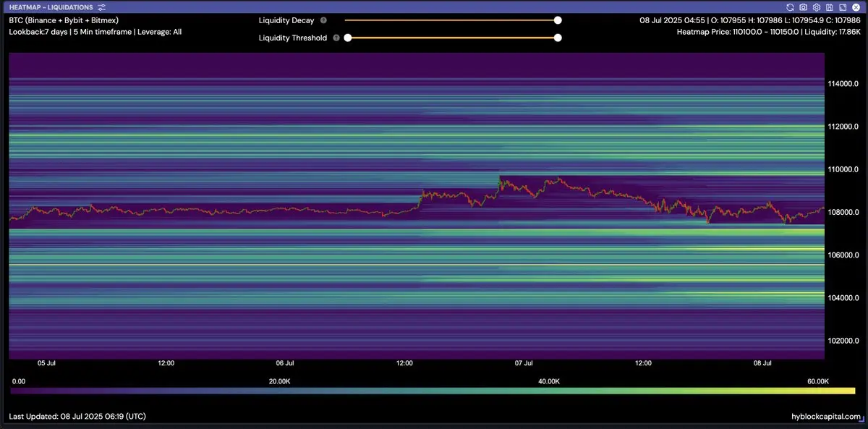Image resolution: width=868 pixels, height=429 pixels.
Task: Refresh the liquidation heatmap data
Action: 790,7
